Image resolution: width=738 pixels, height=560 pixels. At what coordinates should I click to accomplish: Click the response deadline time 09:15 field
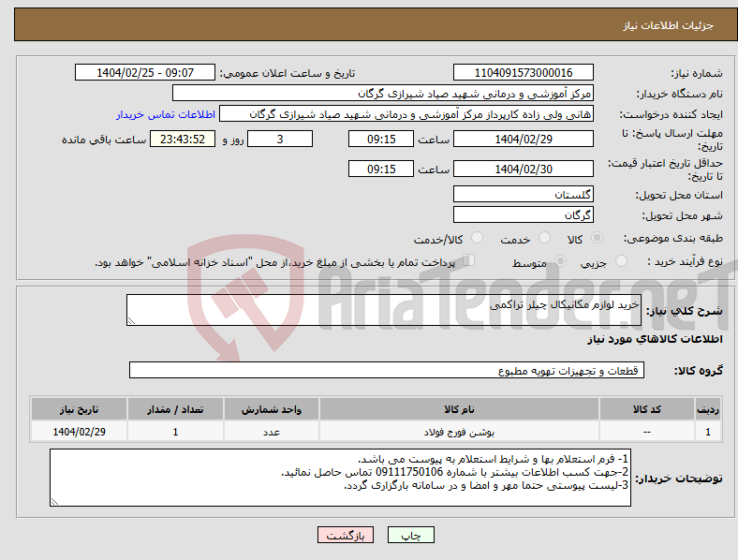click(x=381, y=139)
